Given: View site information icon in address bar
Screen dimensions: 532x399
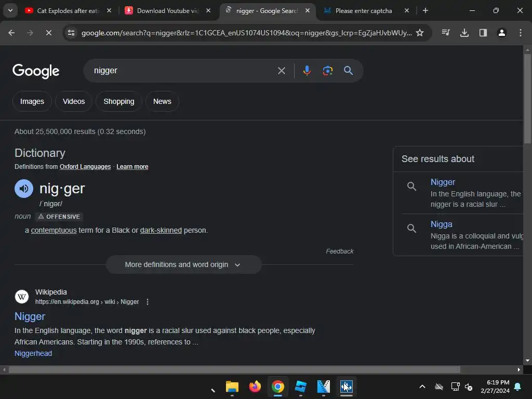Looking at the screenshot, I should 71,33.
